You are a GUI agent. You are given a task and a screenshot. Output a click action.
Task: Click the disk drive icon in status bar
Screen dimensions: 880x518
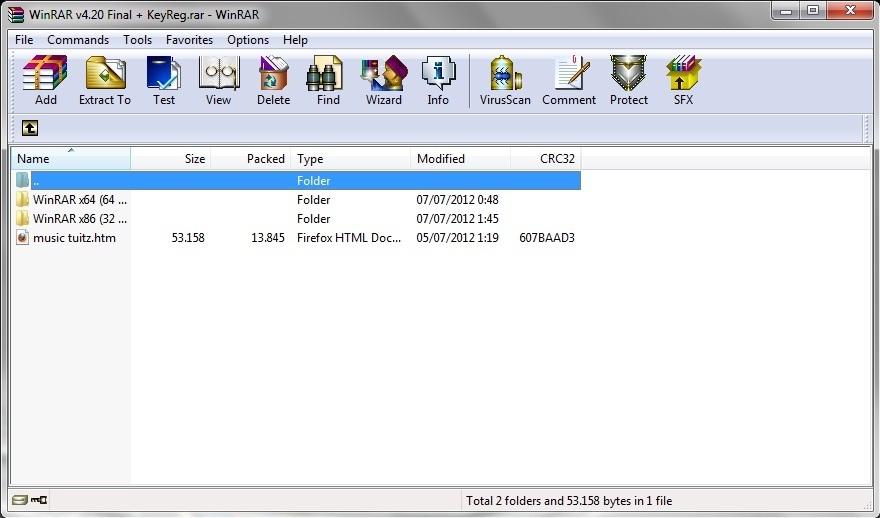20,499
